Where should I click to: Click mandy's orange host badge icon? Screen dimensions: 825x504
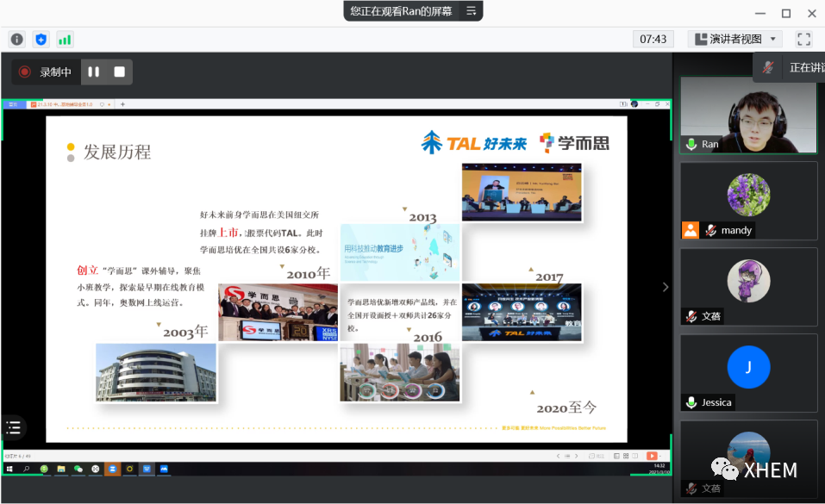click(x=691, y=230)
